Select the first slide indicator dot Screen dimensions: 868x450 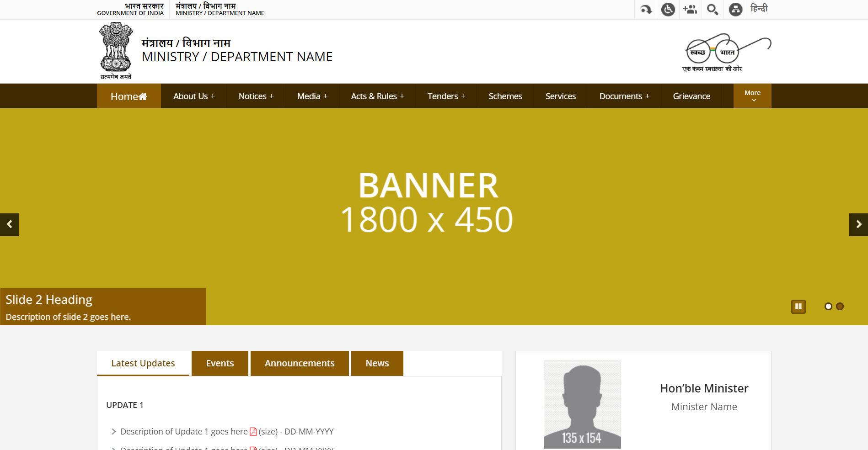point(828,307)
